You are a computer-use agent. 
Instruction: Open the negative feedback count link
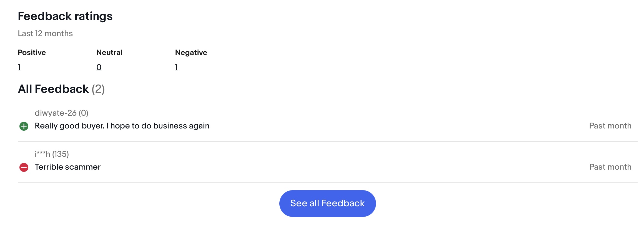pos(176,67)
